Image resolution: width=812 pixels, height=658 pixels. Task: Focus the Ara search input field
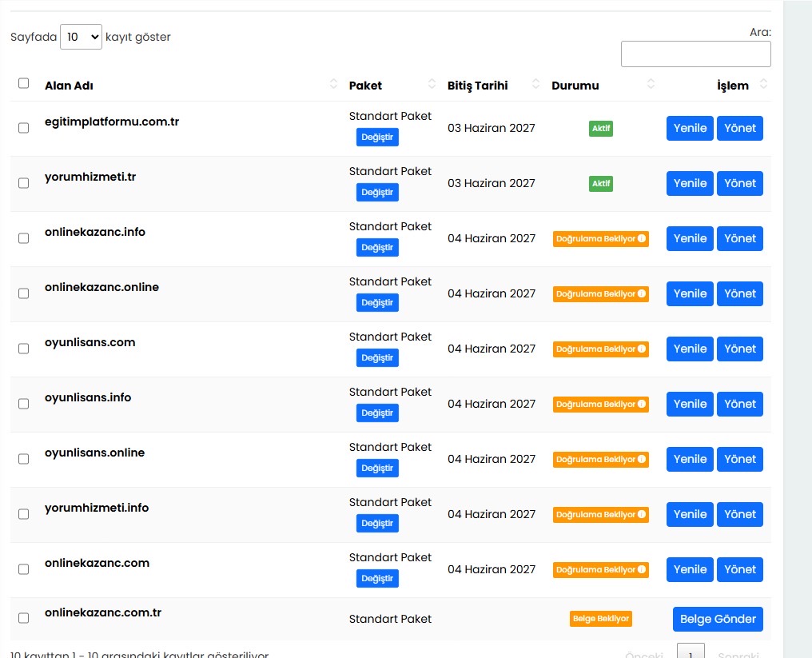pyautogui.click(x=695, y=54)
